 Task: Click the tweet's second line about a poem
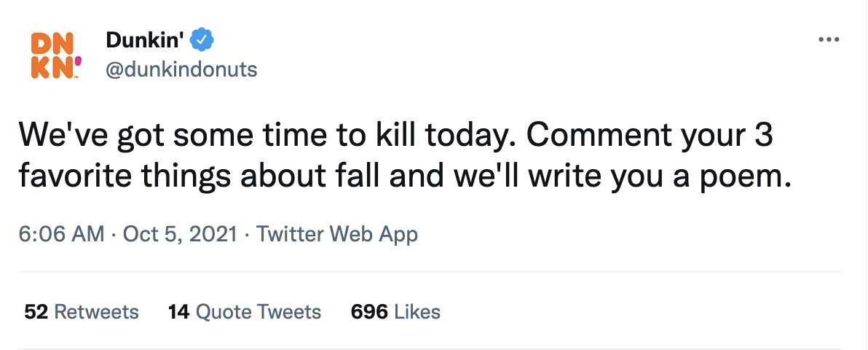coord(404,177)
